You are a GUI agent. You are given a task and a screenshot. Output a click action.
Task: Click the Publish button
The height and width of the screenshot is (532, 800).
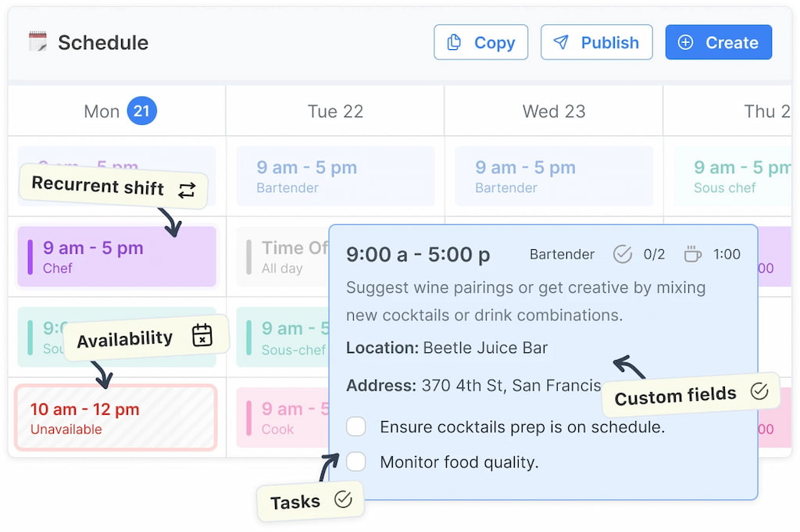tap(597, 41)
